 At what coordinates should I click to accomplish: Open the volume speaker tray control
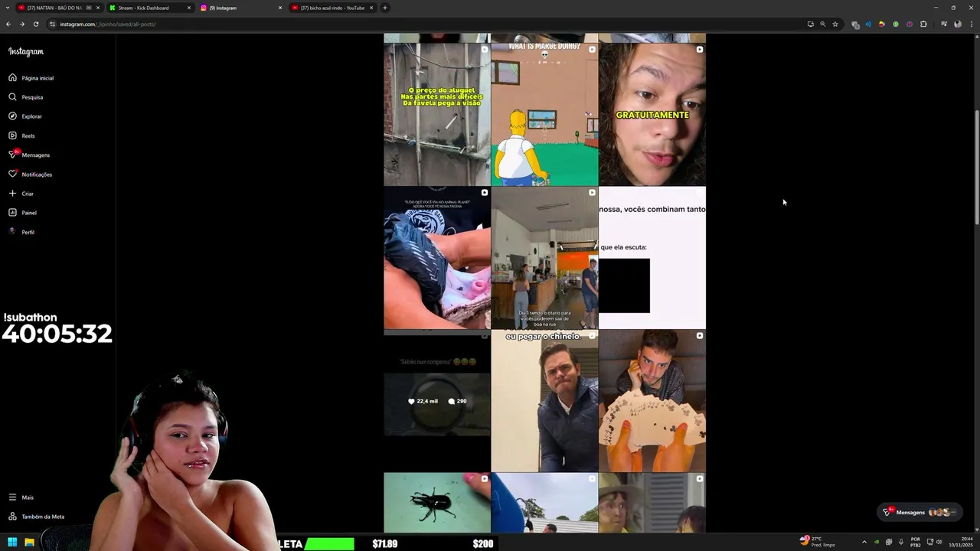pos(939,542)
